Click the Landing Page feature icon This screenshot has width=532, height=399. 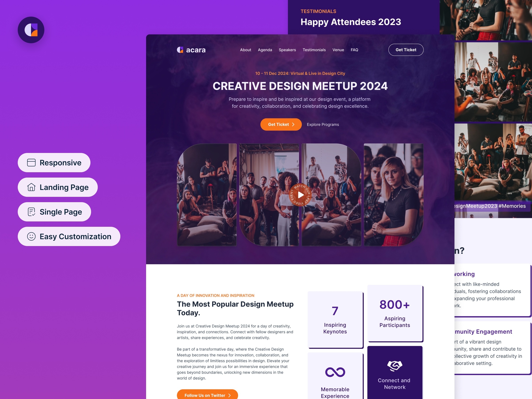[x=31, y=187]
